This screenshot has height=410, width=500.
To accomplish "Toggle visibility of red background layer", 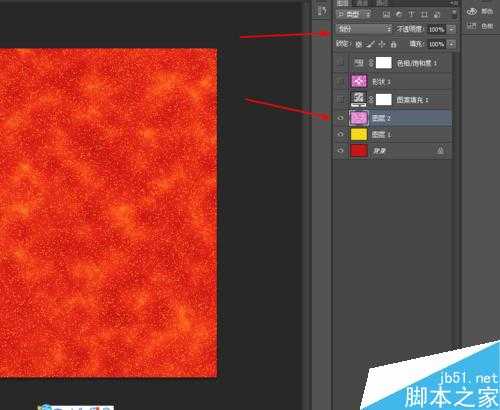I will coord(340,151).
